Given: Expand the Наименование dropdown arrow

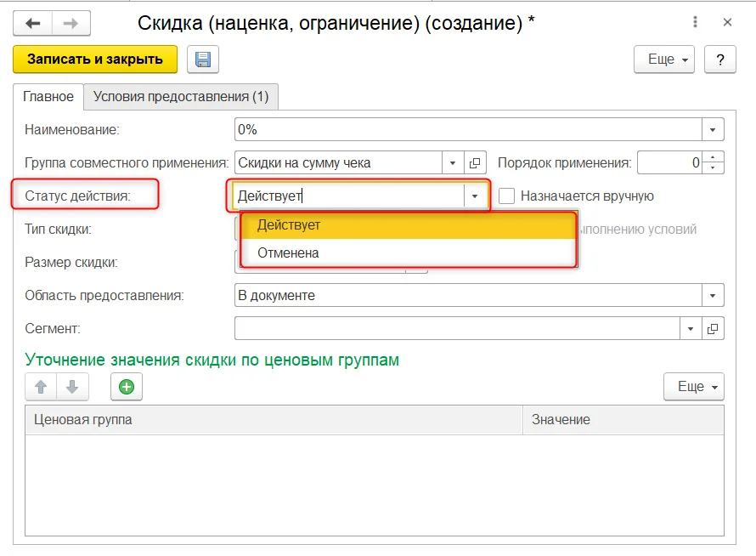Looking at the screenshot, I should 713,130.
